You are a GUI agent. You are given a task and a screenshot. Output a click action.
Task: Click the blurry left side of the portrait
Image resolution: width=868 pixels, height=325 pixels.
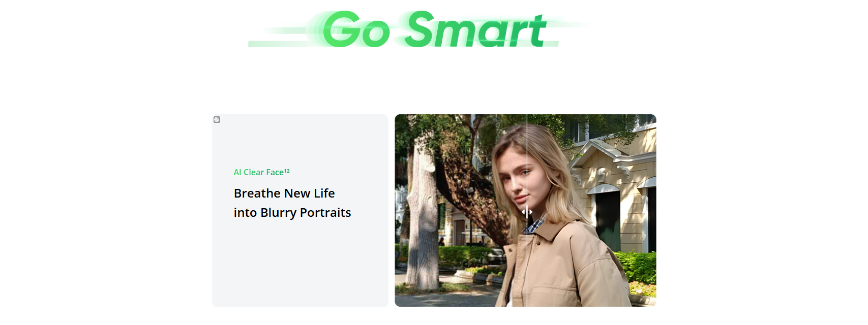[x=461, y=210]
